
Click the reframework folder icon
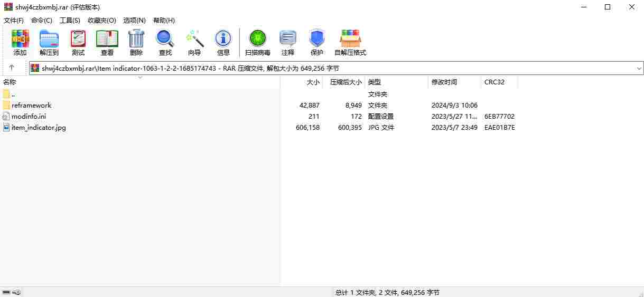click(x=6, y=105)
